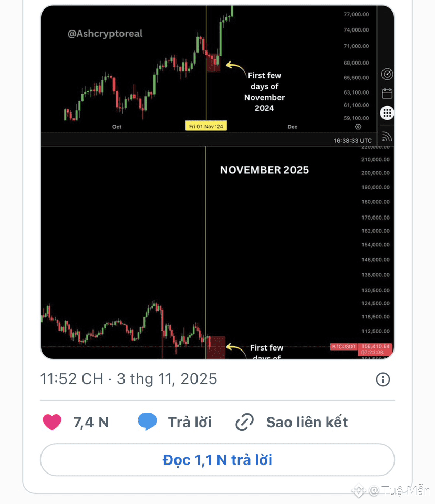
Task: Click the white grid apps icon
Action: click(x=387, y=112)
